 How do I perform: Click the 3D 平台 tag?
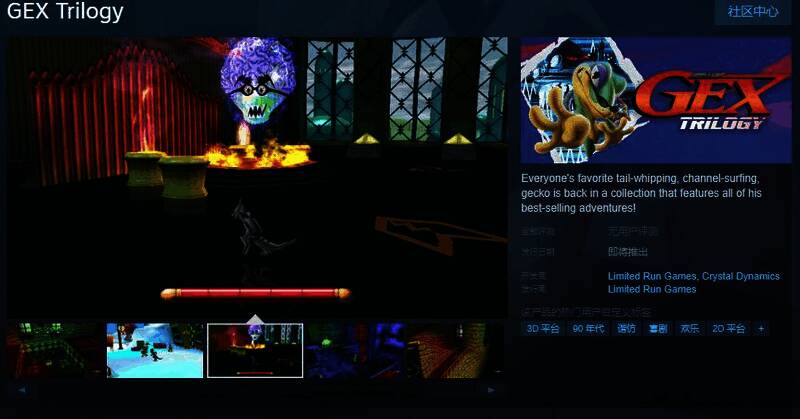point(543,328)
